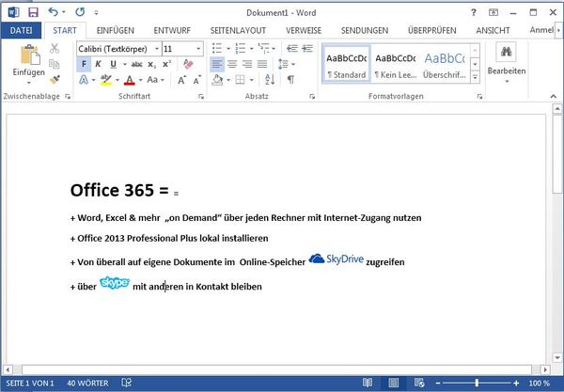Cut selection with the scissors icon
Image resolution: width=564 pixels, height=392 pixels.
click(x=55, y=48)
